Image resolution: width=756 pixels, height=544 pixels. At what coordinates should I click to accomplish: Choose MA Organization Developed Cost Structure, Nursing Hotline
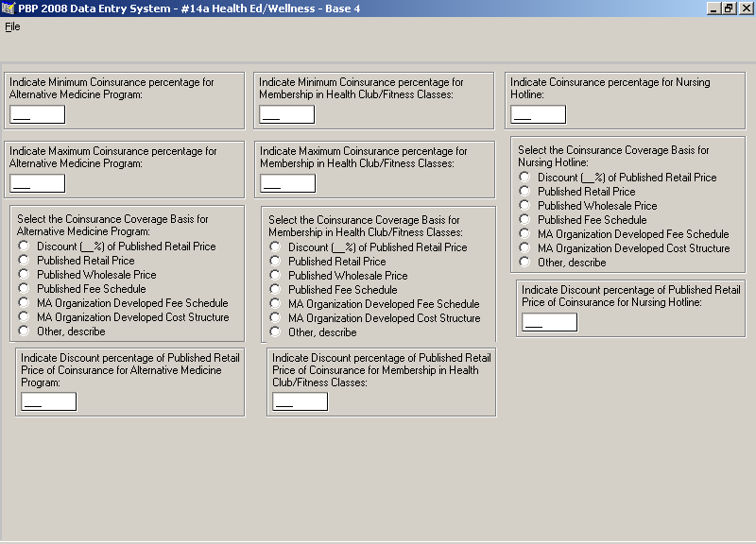(625, 248)
